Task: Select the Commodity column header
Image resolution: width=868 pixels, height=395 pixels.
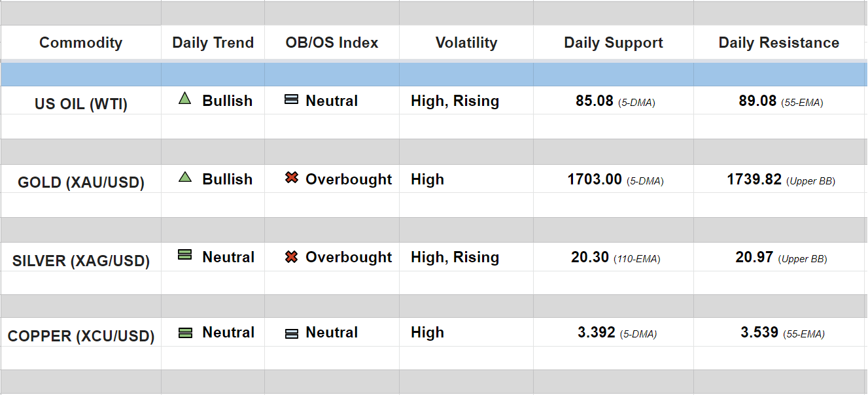Action: pyautogui.click(x=80, y=43)
